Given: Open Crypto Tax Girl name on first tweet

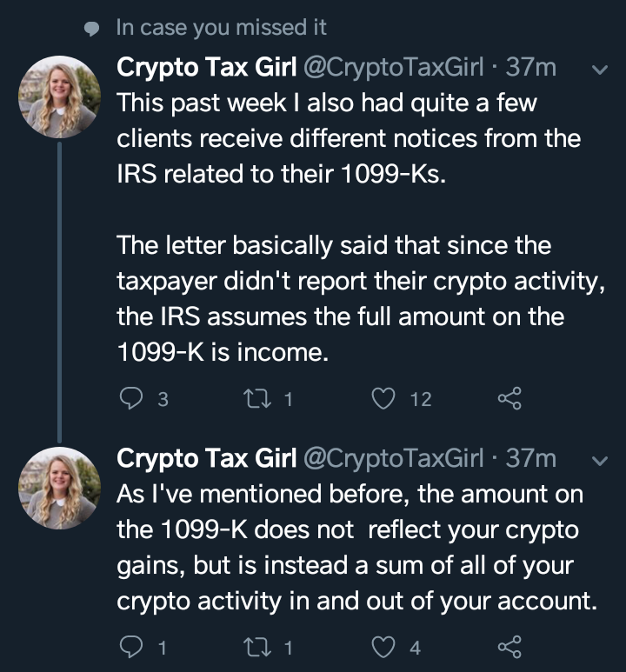Looking at the screenshot, I should [205, 68].
